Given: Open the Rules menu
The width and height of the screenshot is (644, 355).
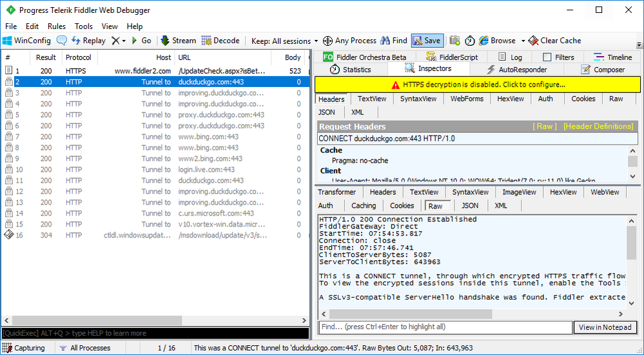Looking at the screenshot, I should tap(57, 26).
